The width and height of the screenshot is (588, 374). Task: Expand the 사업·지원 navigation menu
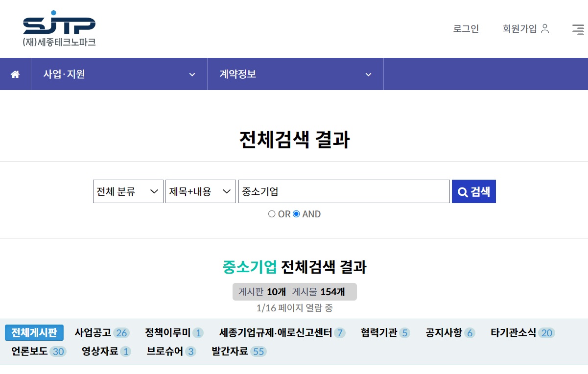pos(118,74)
